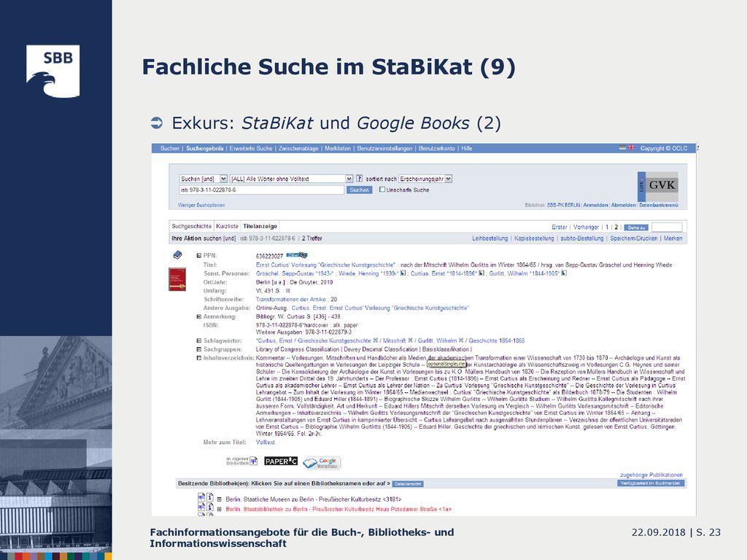Expand the PPN row

tap(198, 256)
